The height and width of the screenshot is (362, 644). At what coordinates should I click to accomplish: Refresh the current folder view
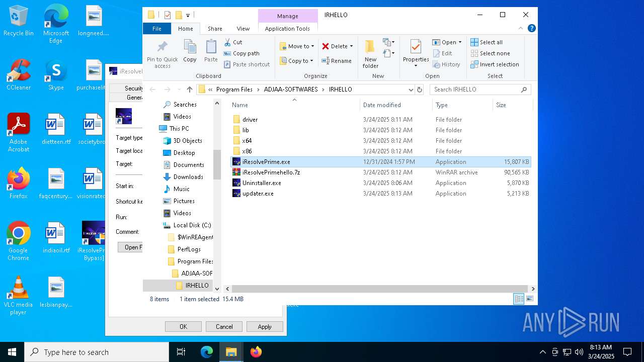[420, 89]
